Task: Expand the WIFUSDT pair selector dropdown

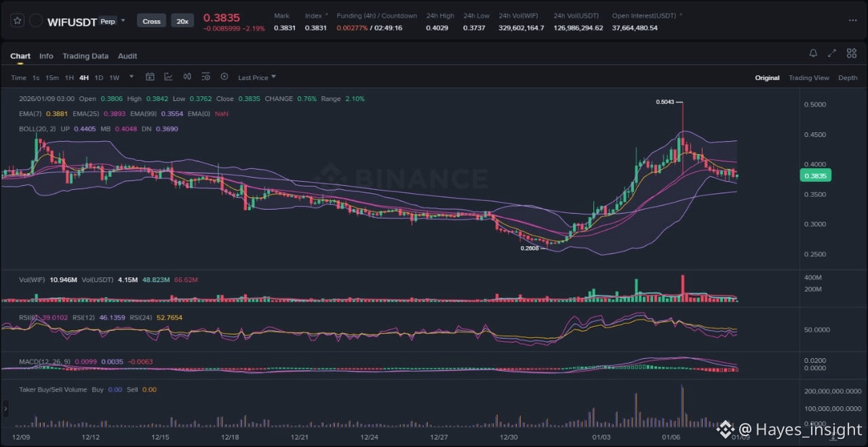Action: point(123,21)
